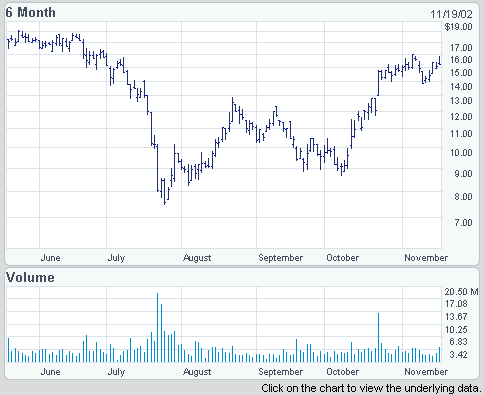This screenshot has height=395, width=484.
Task: Click the 6 Month price chart area
Action: pos(224,135)
